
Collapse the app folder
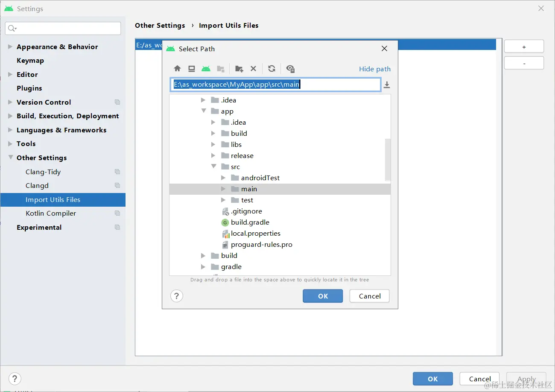[204, 111]
